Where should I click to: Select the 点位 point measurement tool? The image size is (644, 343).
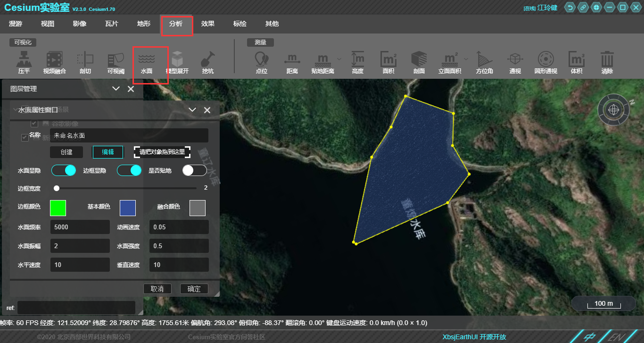click(x=262, y=63)
